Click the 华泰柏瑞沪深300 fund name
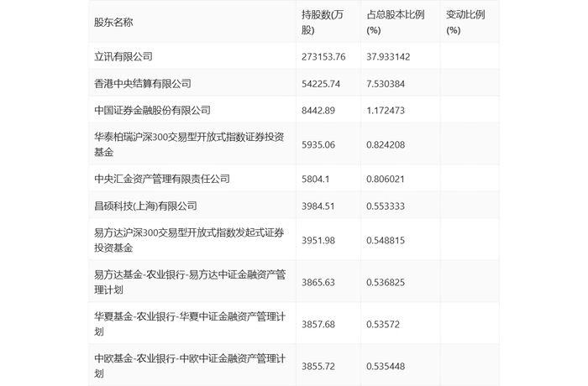The width and height of the screenshot is (588, 386). [189, 144]
